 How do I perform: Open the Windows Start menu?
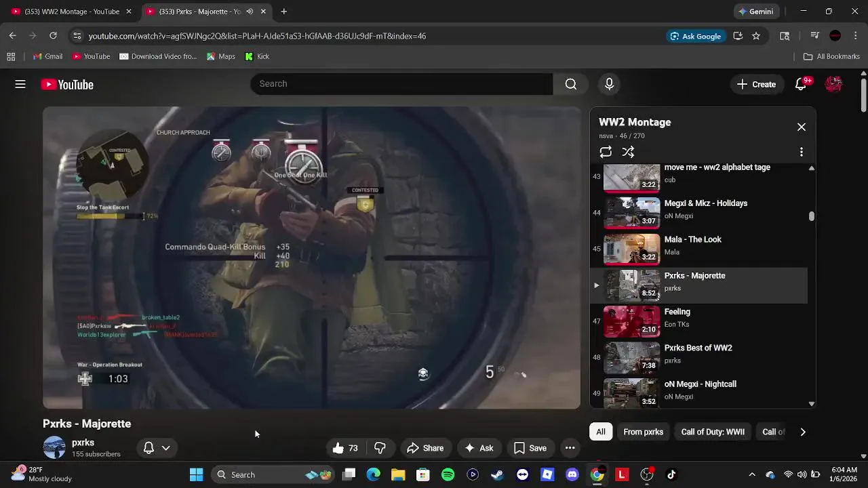click(x=196, y=474)
